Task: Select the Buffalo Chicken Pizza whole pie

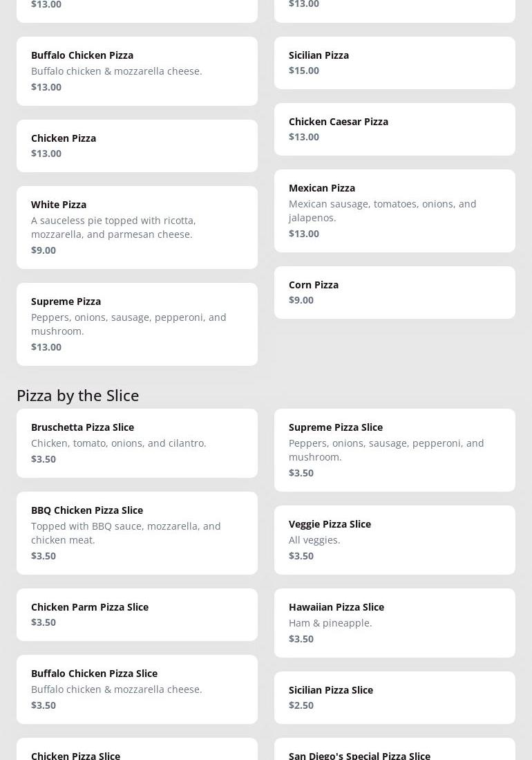Action: click(x=137, y=71)
